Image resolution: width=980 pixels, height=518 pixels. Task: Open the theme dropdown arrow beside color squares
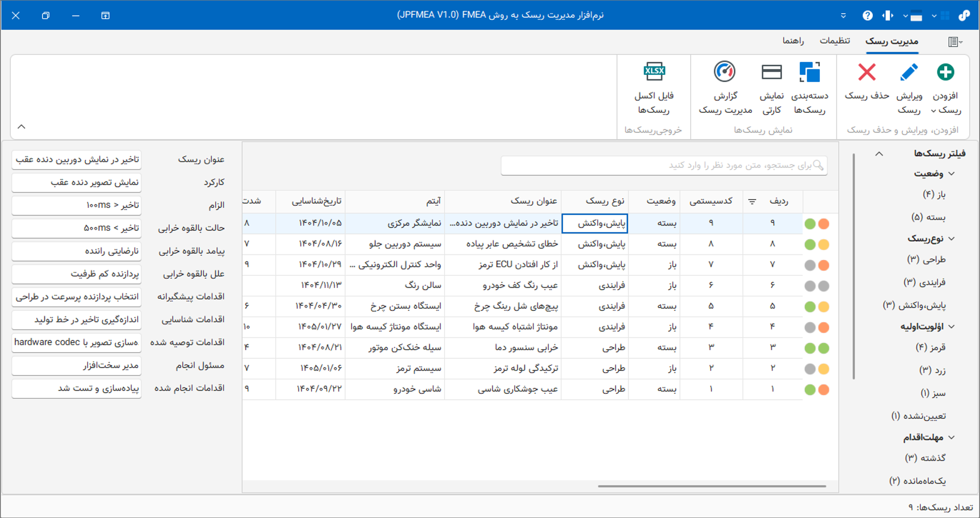coord(934,16)
